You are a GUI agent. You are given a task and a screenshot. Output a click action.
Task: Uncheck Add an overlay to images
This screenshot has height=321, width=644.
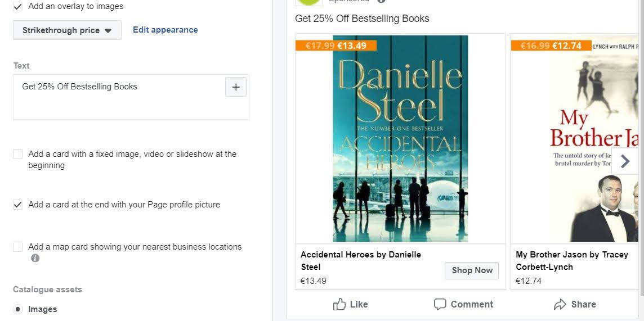18,7
